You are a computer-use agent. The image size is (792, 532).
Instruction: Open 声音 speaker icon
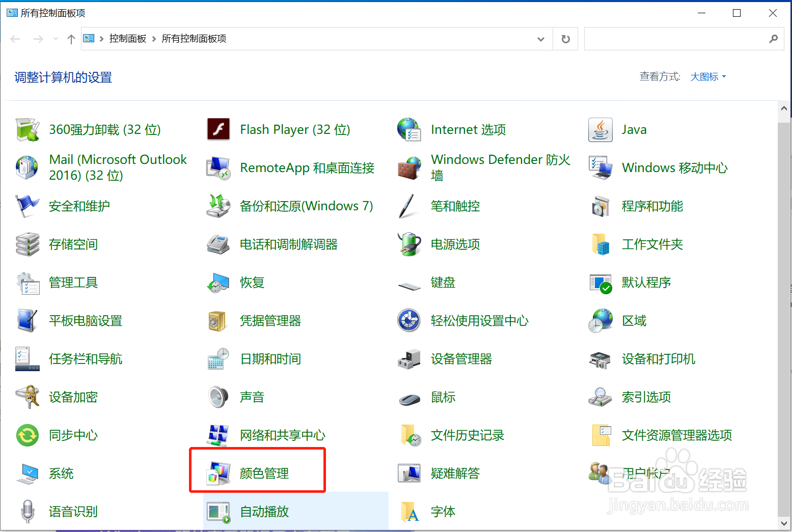pos(219,397)
